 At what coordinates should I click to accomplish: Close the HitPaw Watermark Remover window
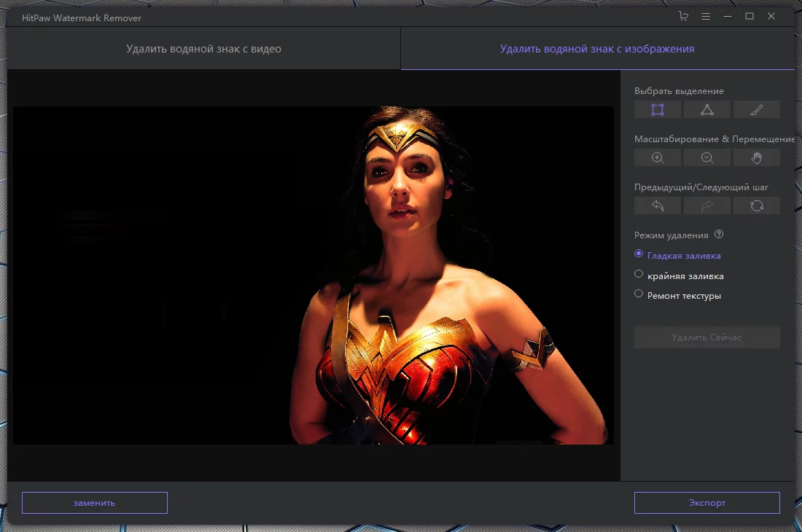point(771,16)
